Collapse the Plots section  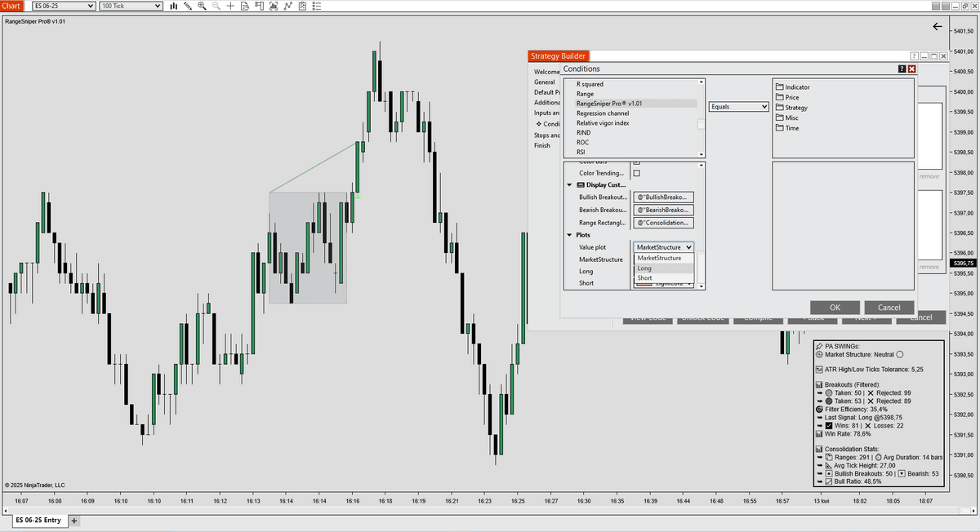(569, 235)
